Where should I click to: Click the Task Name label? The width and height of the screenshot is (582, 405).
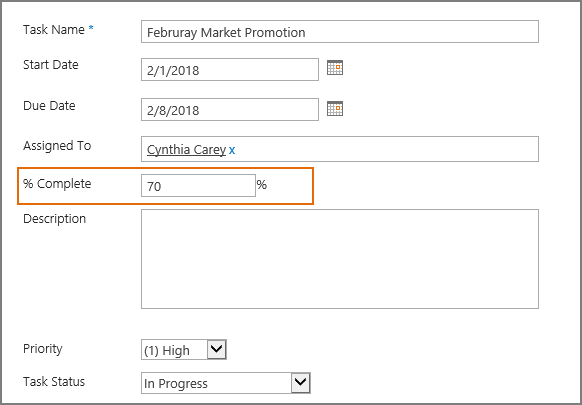[x=54, y=30]
